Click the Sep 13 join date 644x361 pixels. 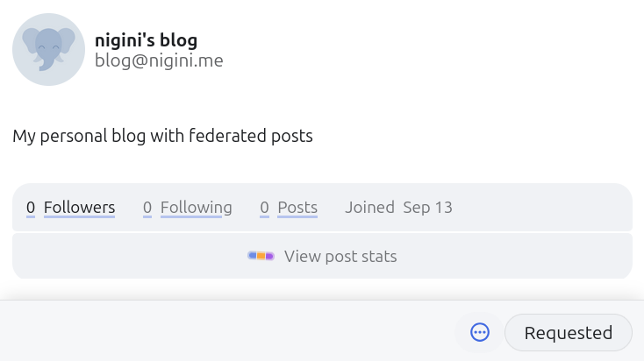pos(427,208)
